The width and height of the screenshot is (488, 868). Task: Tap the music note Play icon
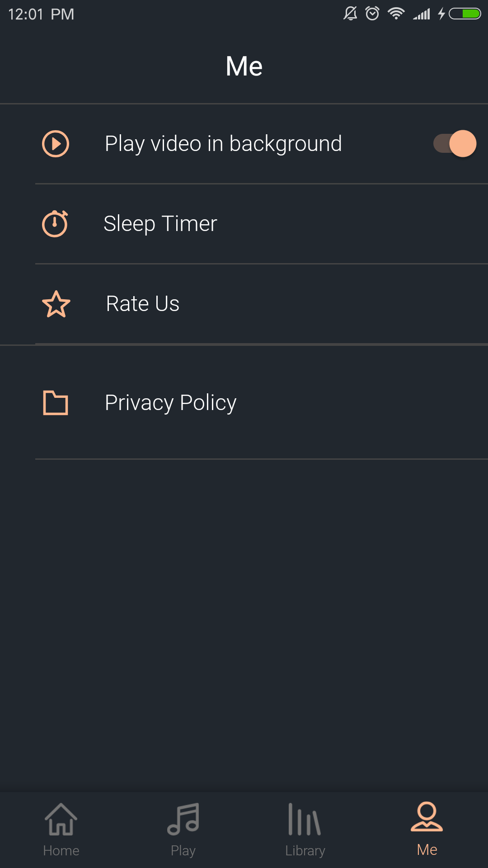[x=183, y=819]
